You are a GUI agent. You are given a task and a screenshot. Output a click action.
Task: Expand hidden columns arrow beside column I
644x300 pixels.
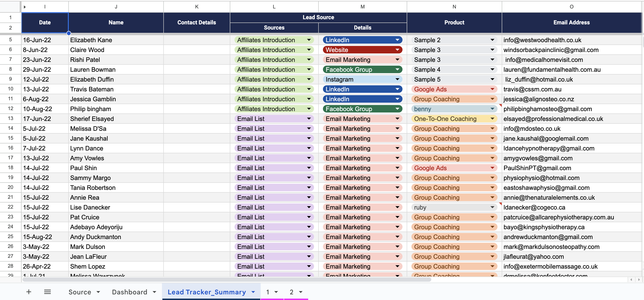pos(25,7)
